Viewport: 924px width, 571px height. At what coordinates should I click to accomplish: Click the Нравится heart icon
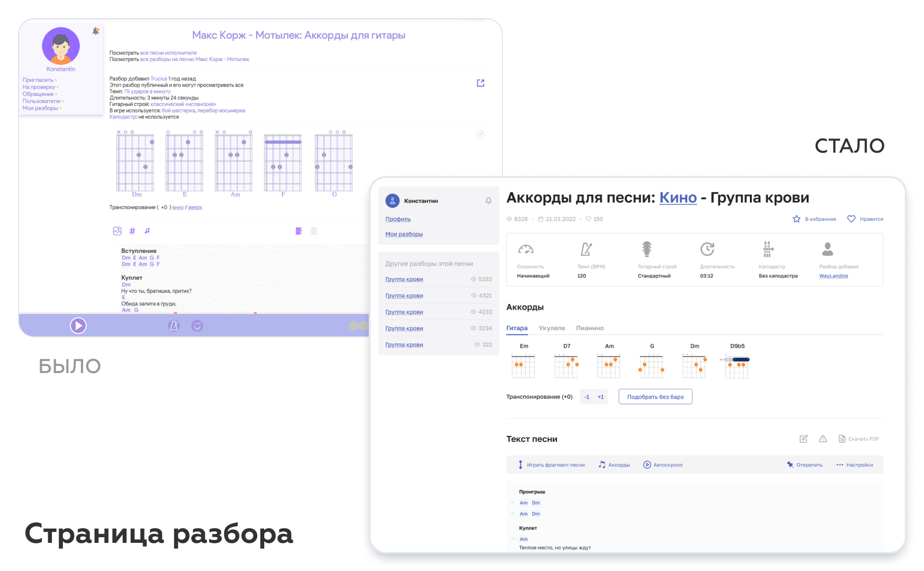pyautogui.click(x=851, y=219)
